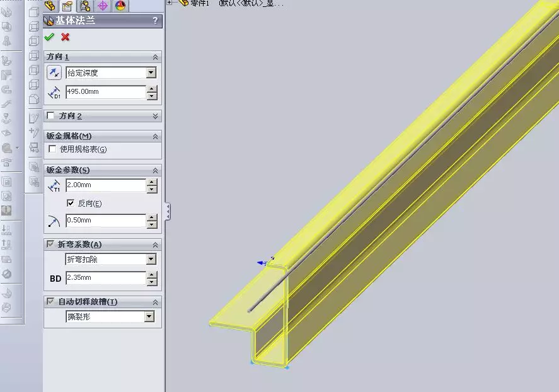Collapse the 钣金参数(S) section
This screenshot has height=392, width=559.
click(x=155, y=171)
